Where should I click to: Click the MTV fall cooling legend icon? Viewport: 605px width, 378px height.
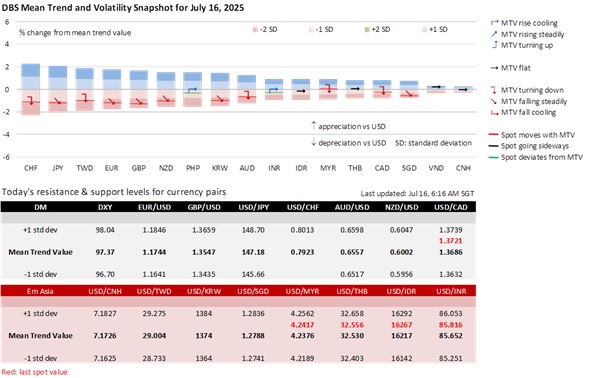494,113
